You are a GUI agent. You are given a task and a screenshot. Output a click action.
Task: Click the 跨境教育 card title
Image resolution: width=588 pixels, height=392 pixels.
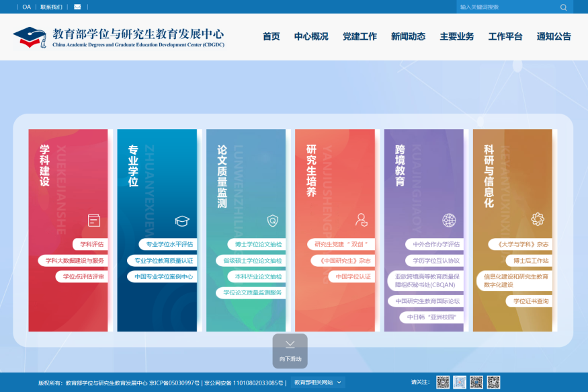point(400,165)
